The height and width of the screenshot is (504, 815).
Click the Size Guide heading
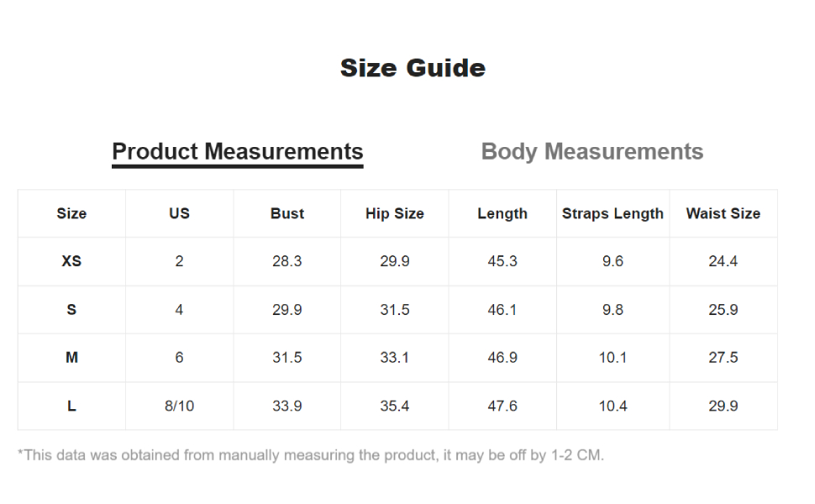click(413, 68)
